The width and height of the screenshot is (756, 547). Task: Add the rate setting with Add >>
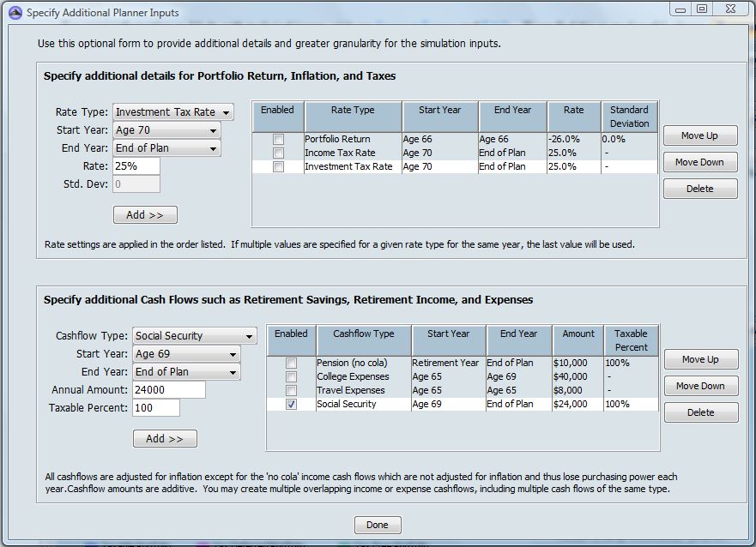coord(145,214)
